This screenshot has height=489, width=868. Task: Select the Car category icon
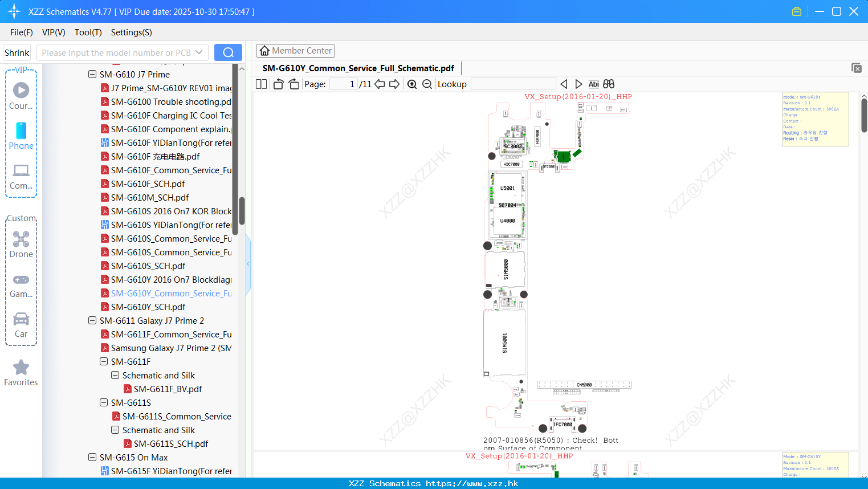[x=21, y=325]
